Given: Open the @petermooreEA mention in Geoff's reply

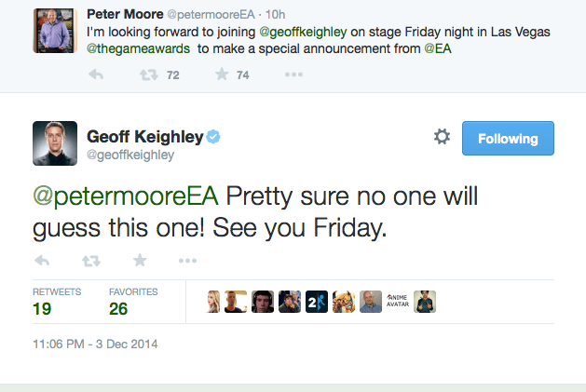Looking at the screenshot, I should pos(126,196).
